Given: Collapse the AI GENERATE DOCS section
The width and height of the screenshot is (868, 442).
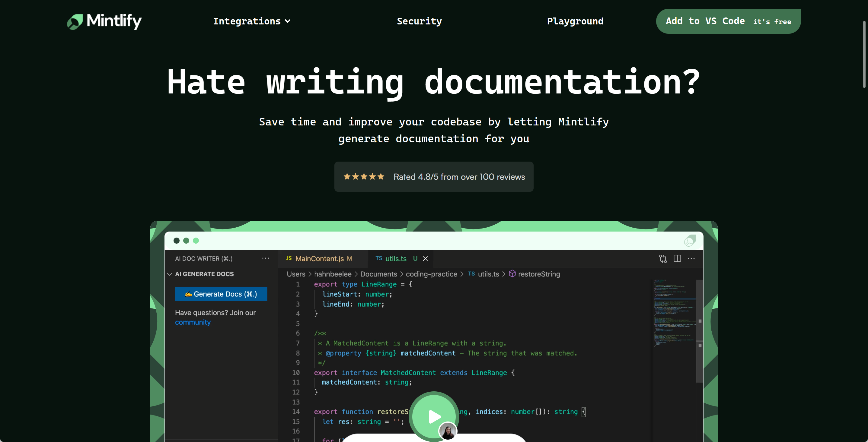Looking at the screenshot, I should tap(170, 274).
